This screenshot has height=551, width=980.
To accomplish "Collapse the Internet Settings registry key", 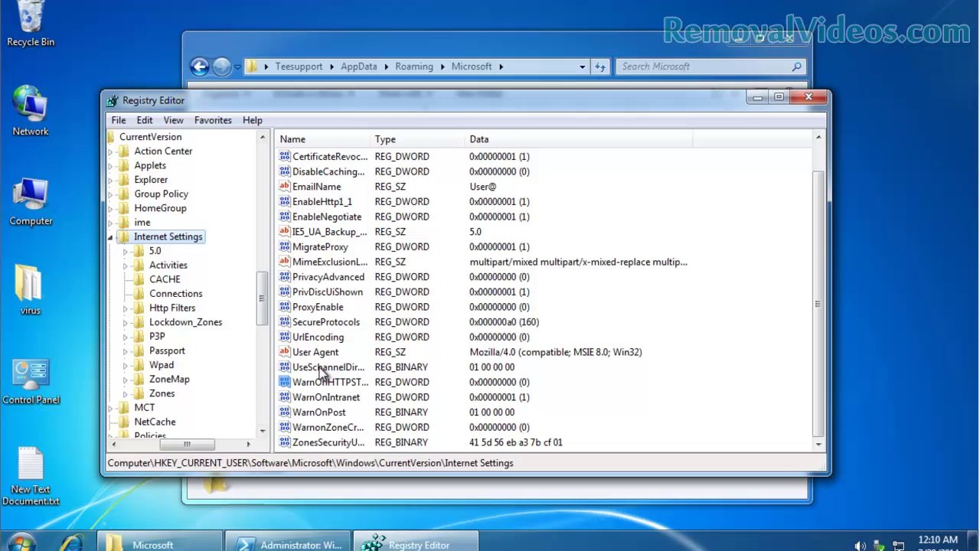I will (x=110, y=237).
